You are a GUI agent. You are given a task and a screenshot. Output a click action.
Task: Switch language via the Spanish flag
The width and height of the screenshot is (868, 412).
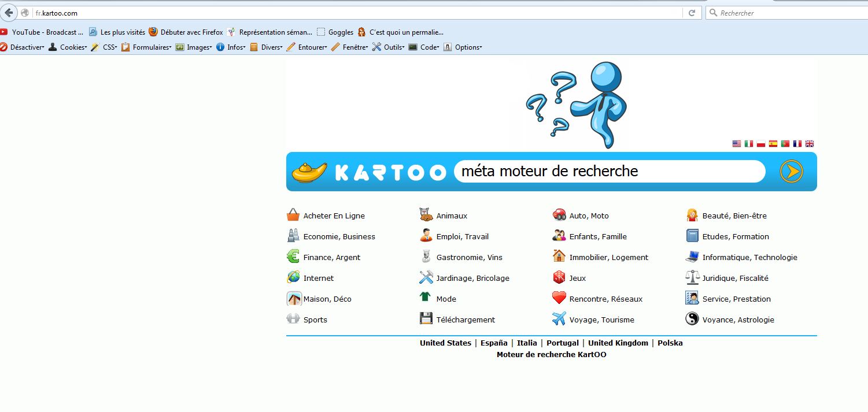[773, 143]
